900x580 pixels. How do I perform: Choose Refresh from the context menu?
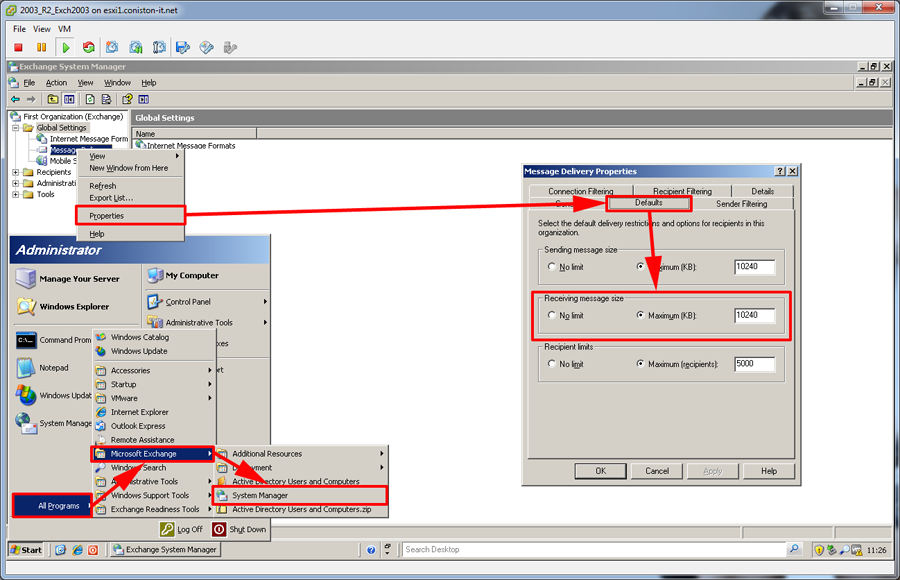click(130, 186)
